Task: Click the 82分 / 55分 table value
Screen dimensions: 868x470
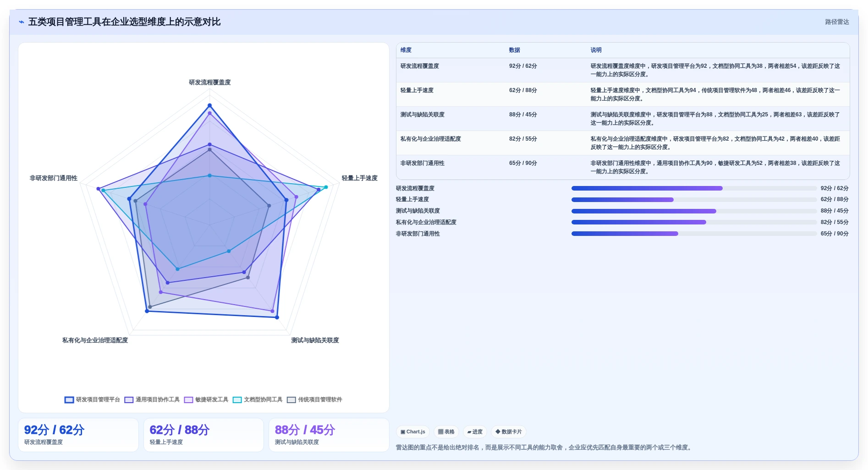Action: click(523, 139)
